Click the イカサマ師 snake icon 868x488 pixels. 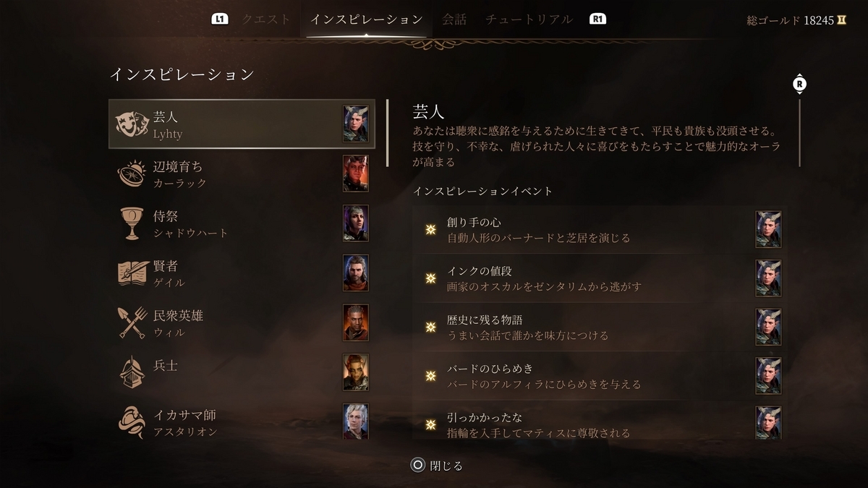[x=132, y=421]
